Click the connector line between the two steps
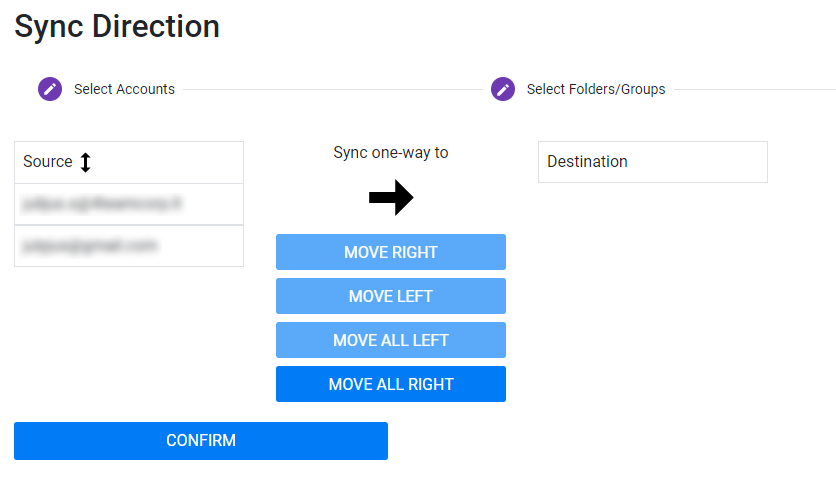The image size is (836, 484). tap(332, 89)
